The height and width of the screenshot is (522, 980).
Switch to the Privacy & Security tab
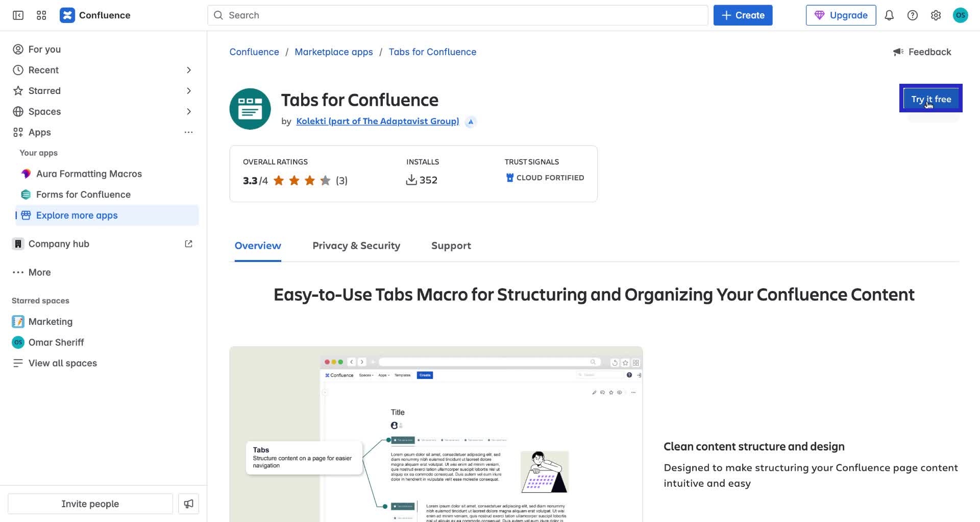click(x=356, y=246)
